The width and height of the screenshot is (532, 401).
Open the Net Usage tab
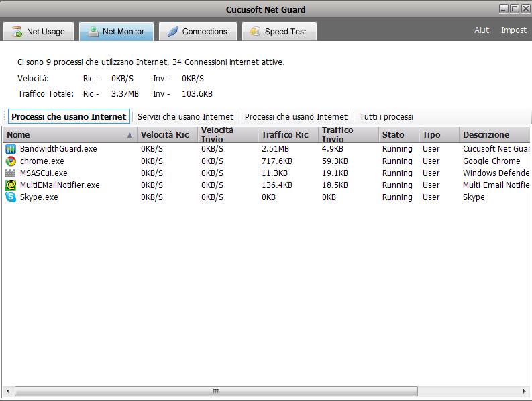[39, 32]
